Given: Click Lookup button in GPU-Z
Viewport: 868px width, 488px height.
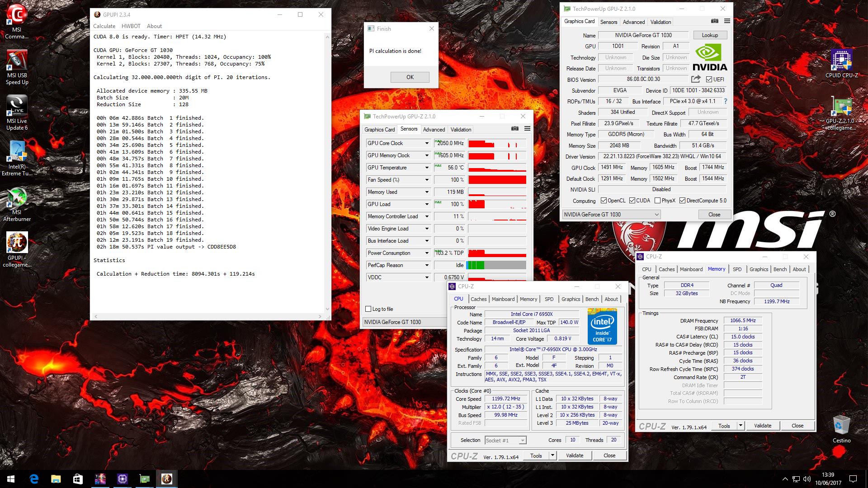Looking at the screenshot, I should (710, 35).
